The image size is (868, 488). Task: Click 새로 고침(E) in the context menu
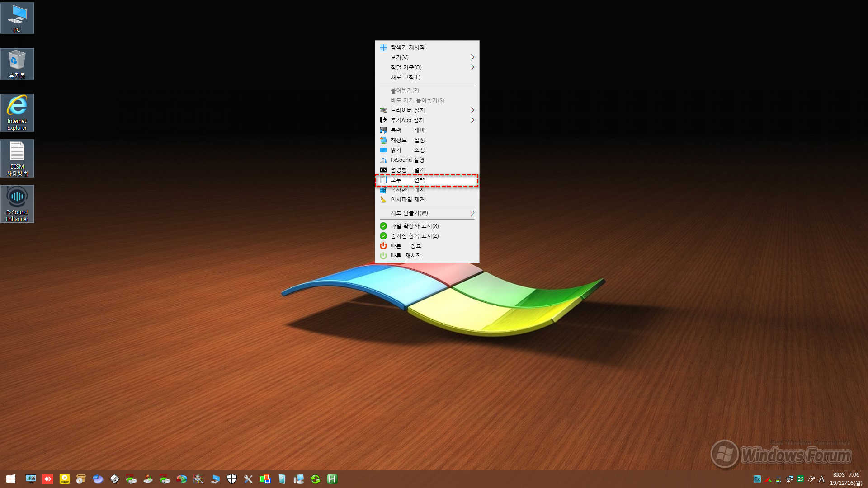point(427,77)
